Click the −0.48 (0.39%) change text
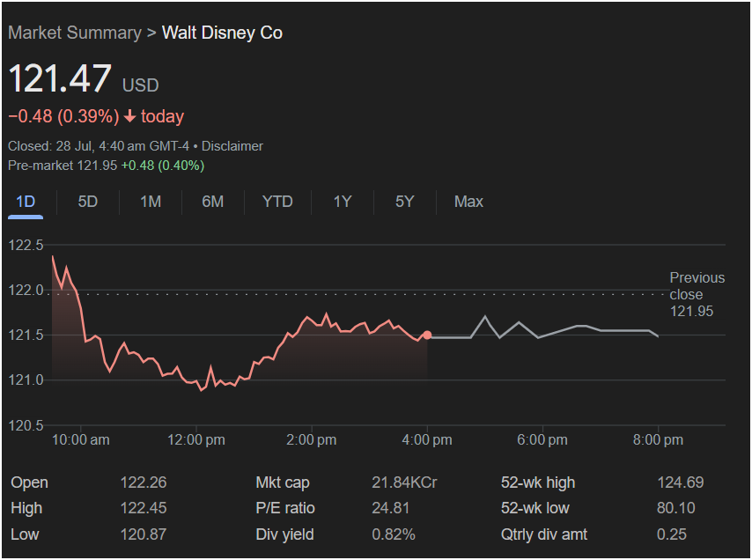Viewport: 752px width, 560px height. pyautogui.click(x=63, y=116)
